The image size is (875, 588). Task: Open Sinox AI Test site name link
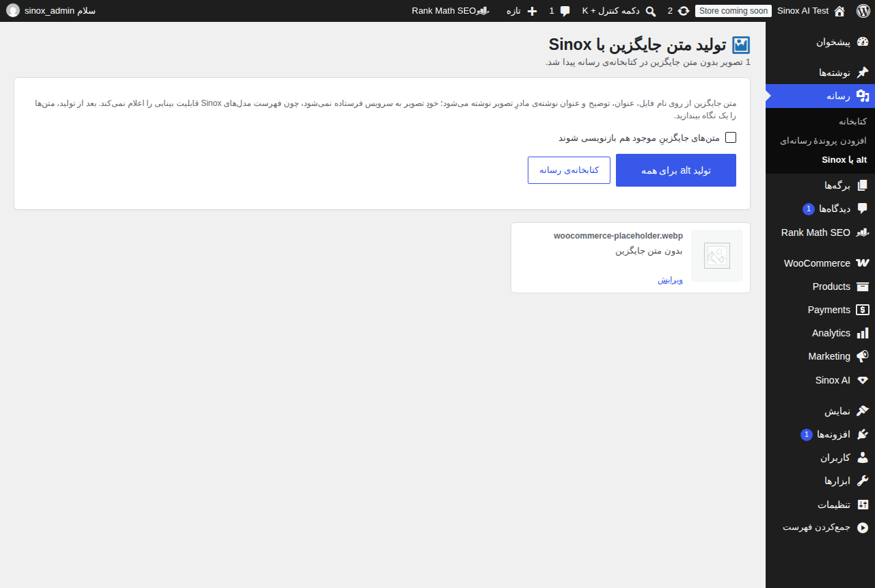pyautogui.click(x=803, y=11)
